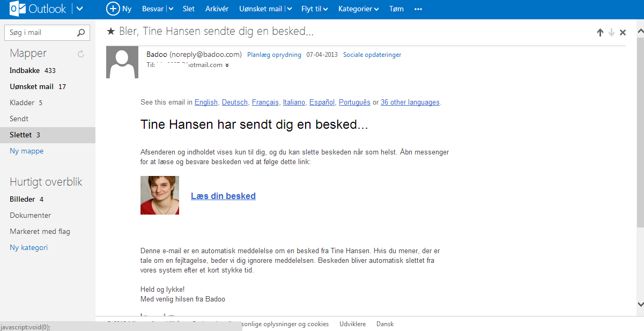
Task: Create a new mail with the Ny button
Action: 119,9
